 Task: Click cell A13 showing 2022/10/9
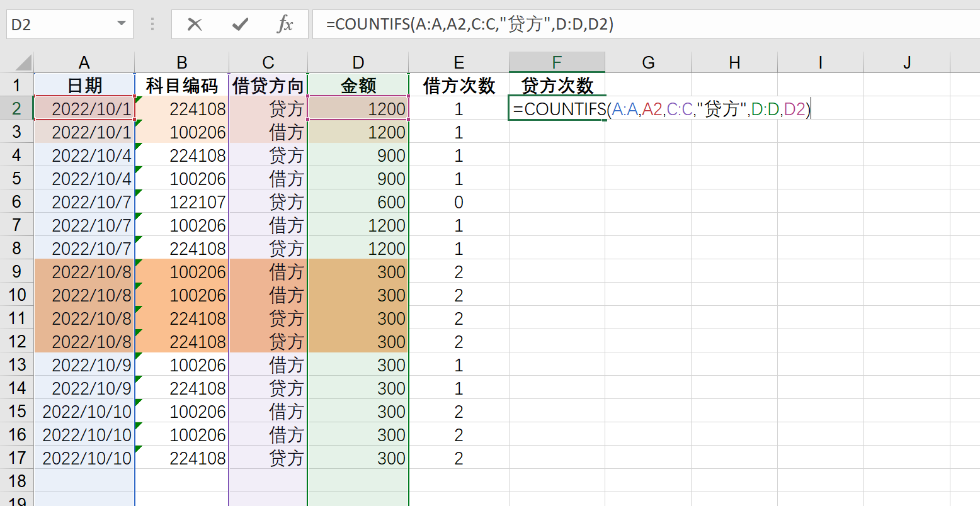[x=84, y=364]
